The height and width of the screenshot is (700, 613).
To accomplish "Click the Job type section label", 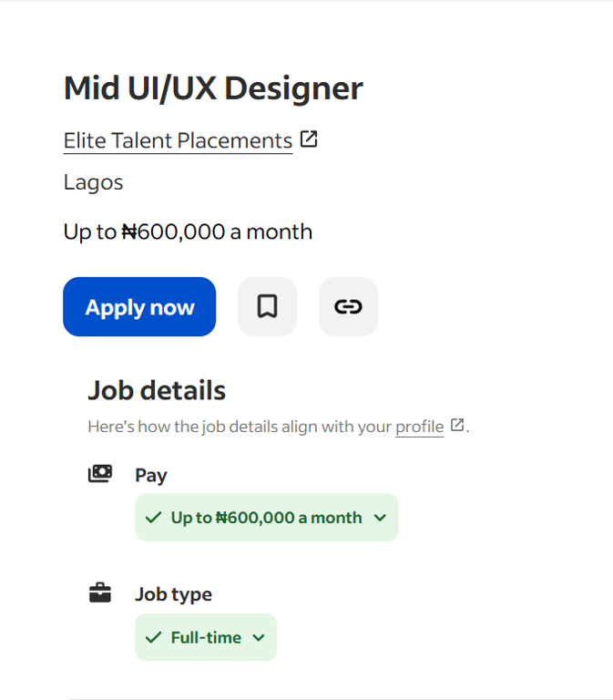I will 173,594.
